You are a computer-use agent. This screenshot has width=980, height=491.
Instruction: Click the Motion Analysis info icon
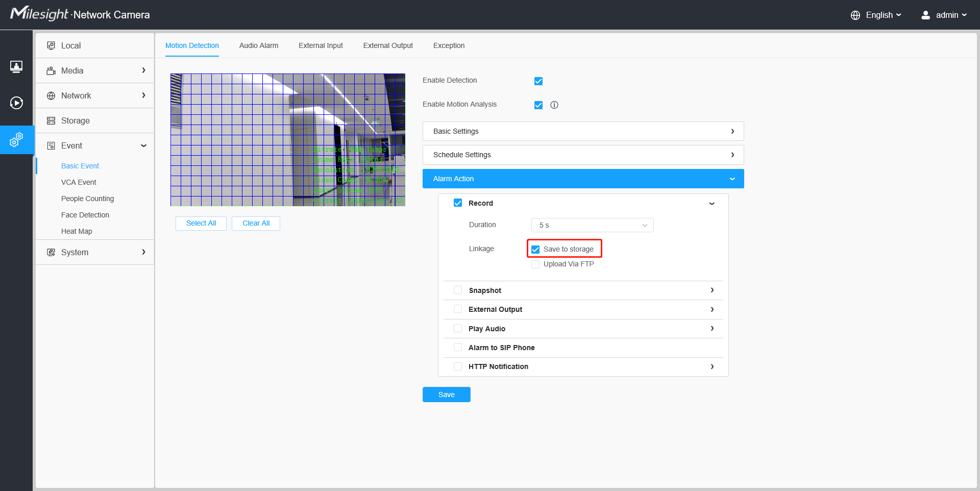tap(554, 105)
